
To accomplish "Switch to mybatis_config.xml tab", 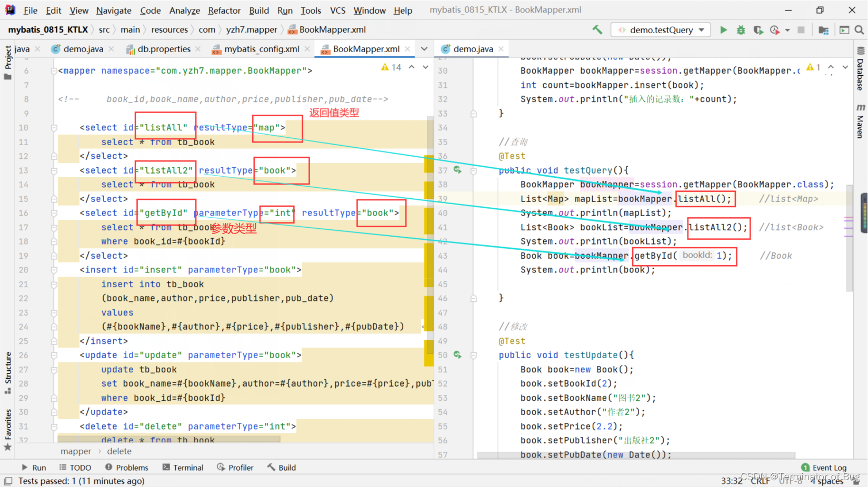I will click(262, 49).
